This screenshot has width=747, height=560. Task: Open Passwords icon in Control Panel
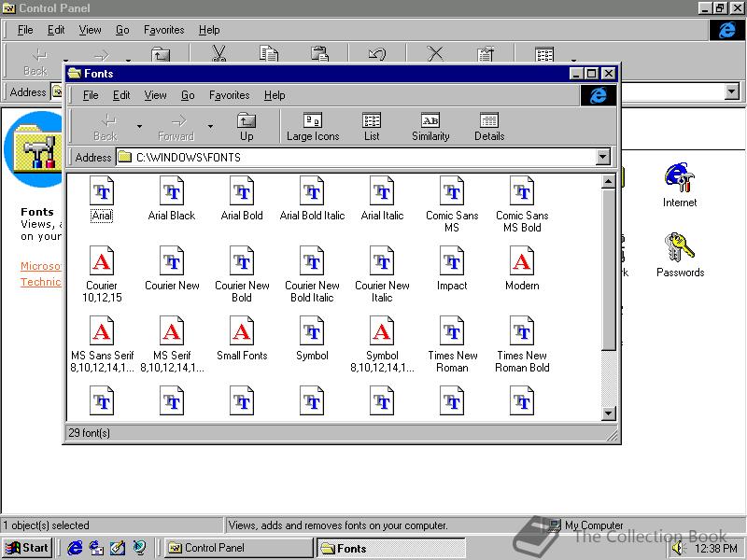point(680,255)
